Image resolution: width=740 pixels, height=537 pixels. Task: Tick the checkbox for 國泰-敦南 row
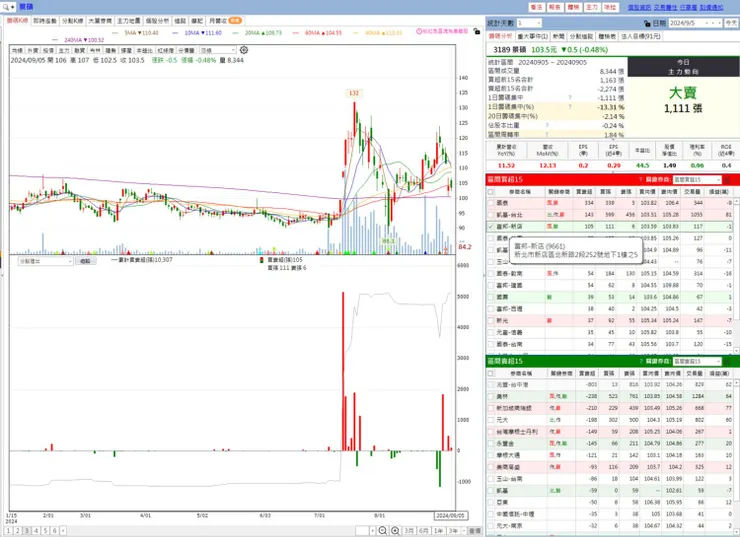(x=491, y=274)
